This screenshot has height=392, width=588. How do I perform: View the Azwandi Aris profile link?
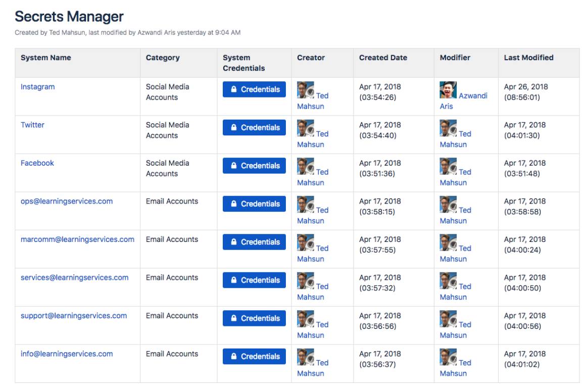click(464, 101)
